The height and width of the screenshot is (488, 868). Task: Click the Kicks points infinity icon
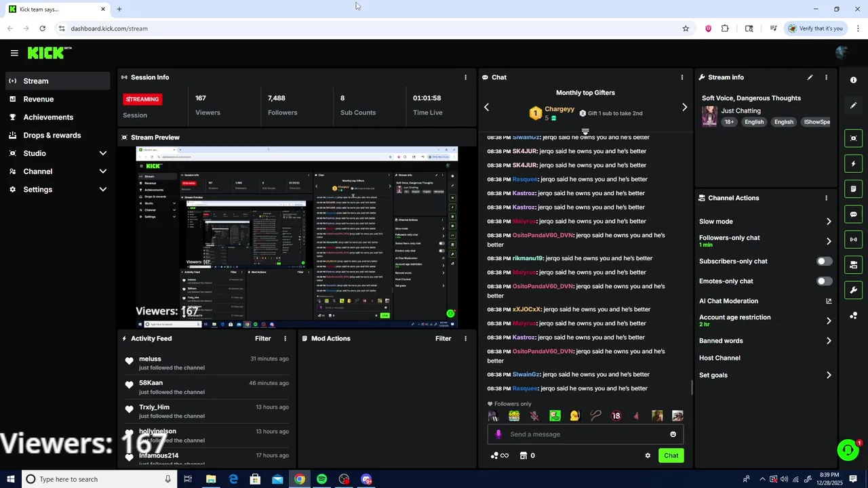click(500, 455)
